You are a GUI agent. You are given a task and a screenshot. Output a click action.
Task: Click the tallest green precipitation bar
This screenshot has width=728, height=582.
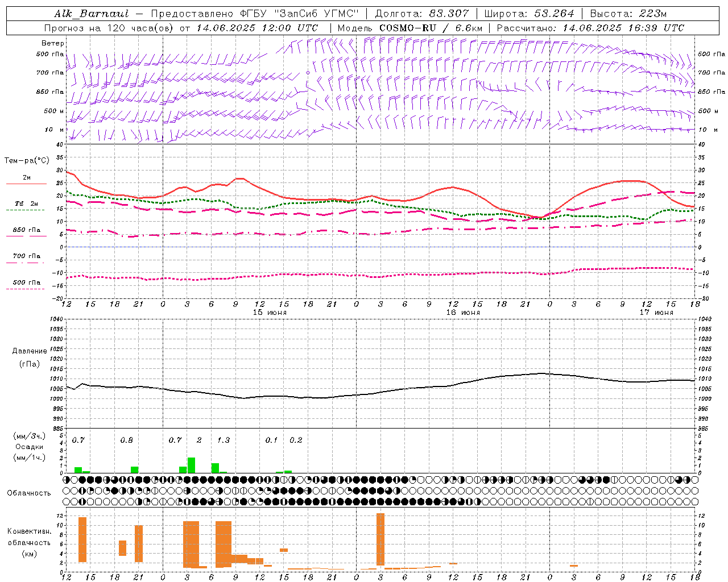192,465
